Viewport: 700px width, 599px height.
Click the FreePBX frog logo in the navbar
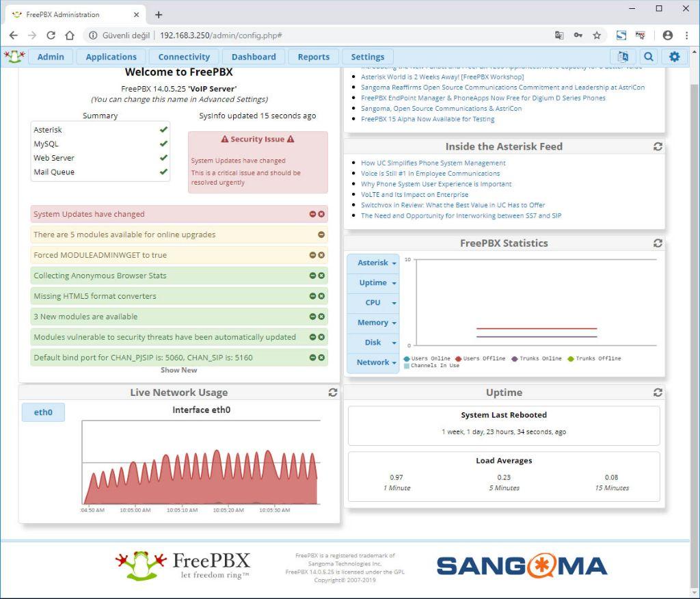14,57
